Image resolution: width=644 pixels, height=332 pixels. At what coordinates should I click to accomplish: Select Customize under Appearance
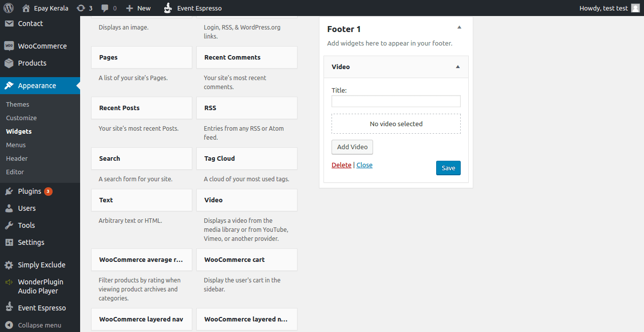(22, 118)
